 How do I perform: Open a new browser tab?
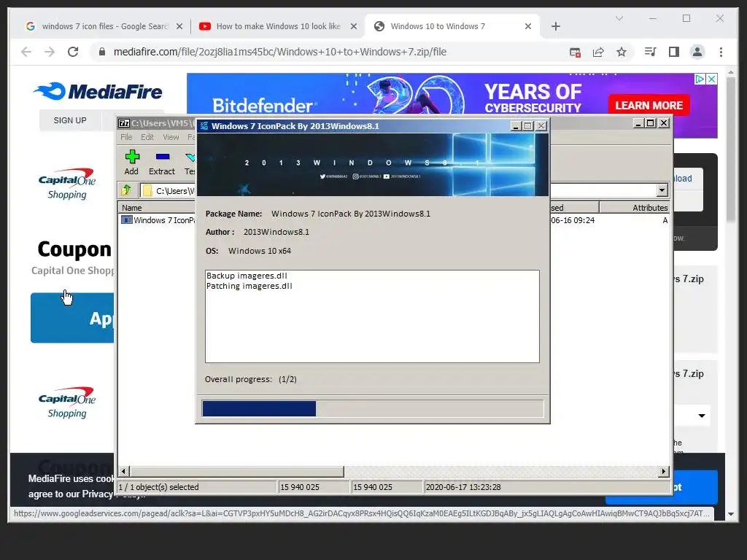pyautogui.click(x=555, y=26)
